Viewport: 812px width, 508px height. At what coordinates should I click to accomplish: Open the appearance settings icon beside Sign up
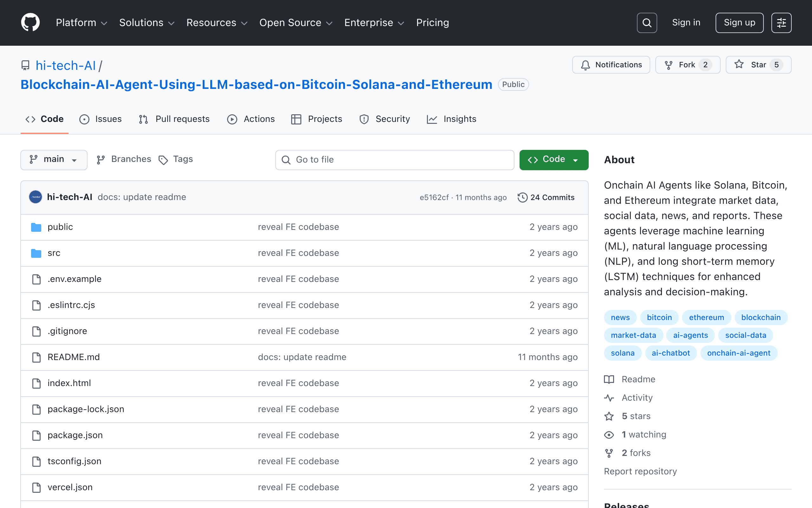tap(781, 23)
